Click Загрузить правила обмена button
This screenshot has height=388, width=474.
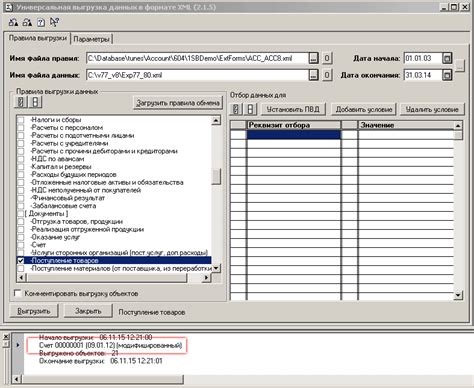178,103
